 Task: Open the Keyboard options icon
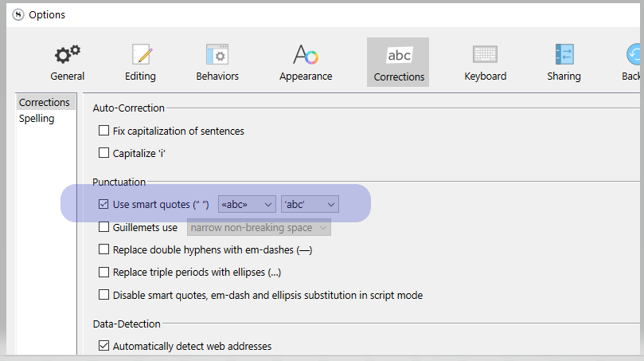coord(485,54)
